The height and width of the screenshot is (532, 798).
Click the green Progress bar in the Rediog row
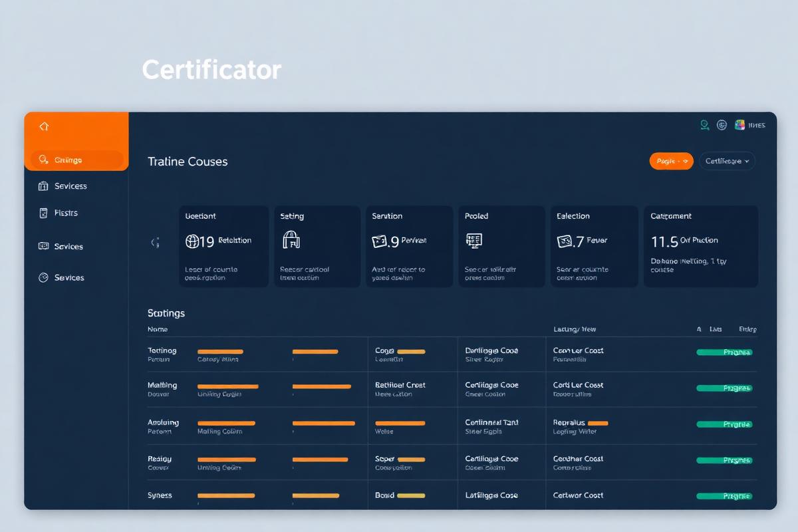724,460
